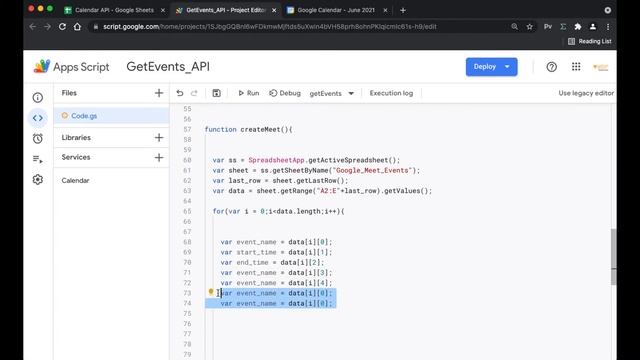Viewport: 640px width, 360px height.
Task: Open the Overview info icon in sidebar
Action: coord(38,98)
